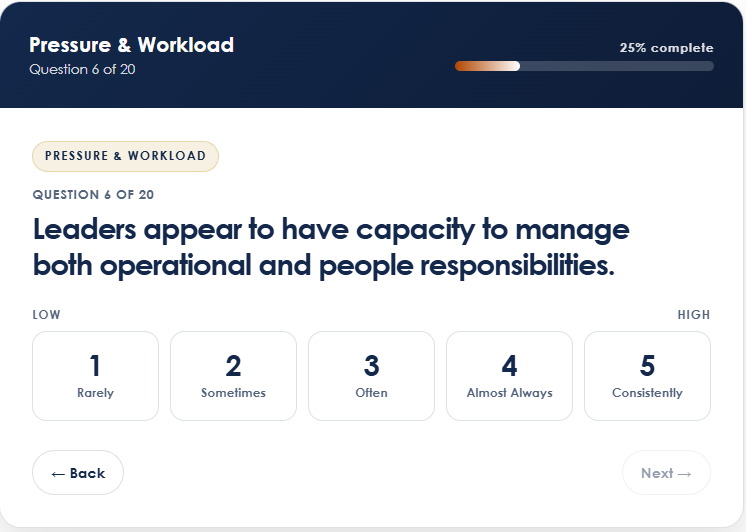Click the question text about leaders' capacity

pyautogui.click(x=331, y=247)
